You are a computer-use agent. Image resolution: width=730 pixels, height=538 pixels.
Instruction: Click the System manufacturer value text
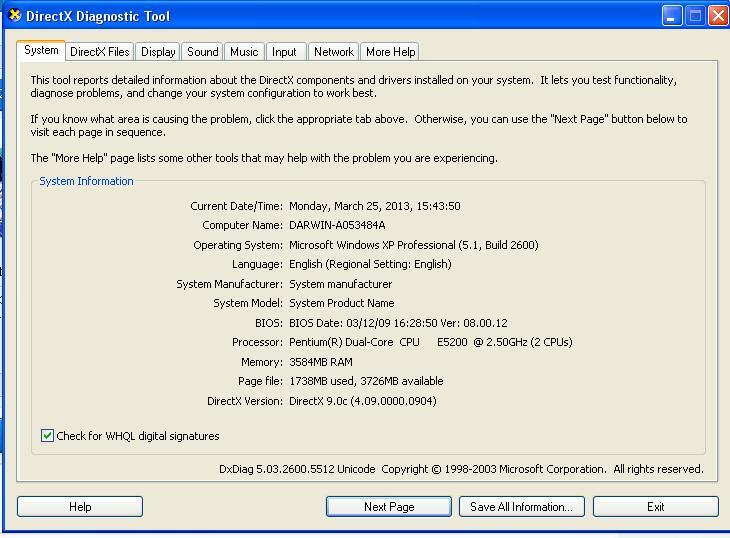click(340, 284)
